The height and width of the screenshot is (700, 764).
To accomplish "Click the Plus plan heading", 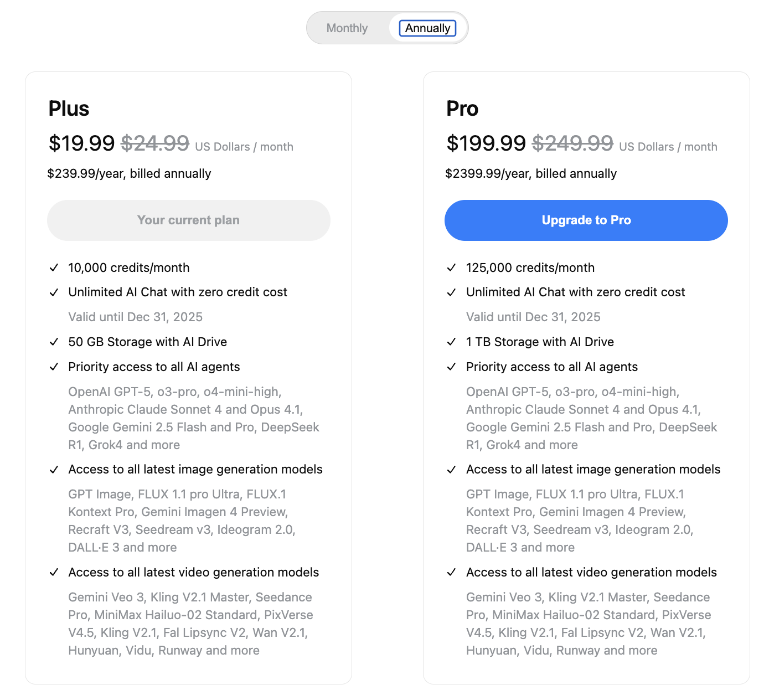I will [x=69, y=109].
